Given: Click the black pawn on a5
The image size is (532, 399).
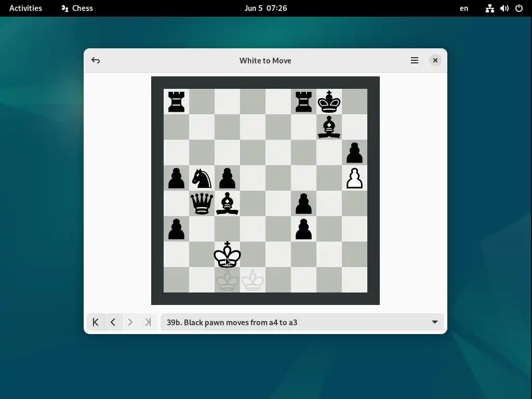Looking at the screenshot, I should (176, 178).
